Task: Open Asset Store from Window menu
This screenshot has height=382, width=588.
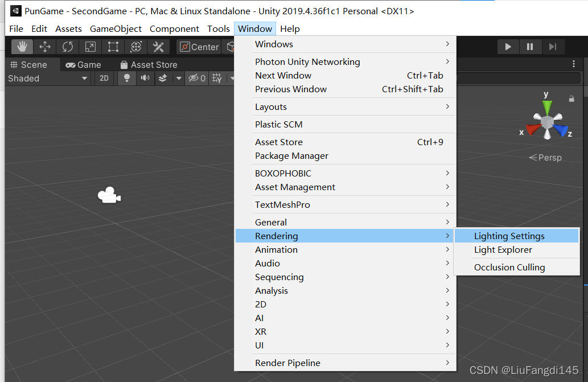Action: 346,142
